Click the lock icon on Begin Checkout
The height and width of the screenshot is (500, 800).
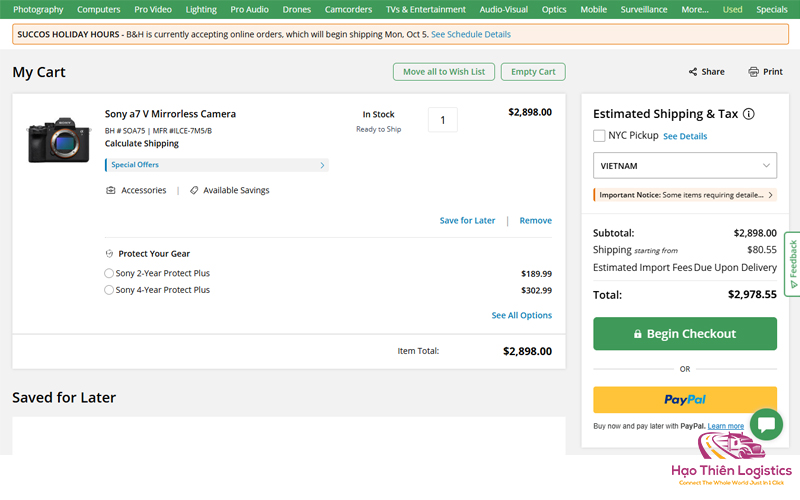[637, 334]
